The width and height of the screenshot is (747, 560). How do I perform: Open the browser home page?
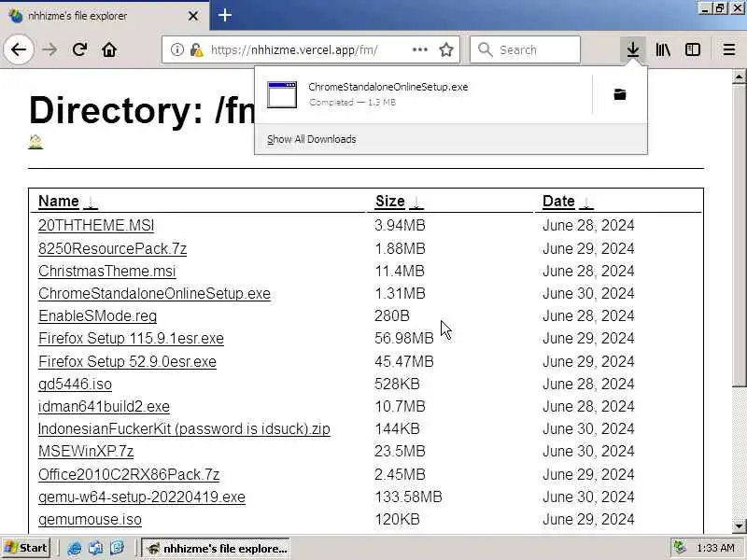[109, 49]
